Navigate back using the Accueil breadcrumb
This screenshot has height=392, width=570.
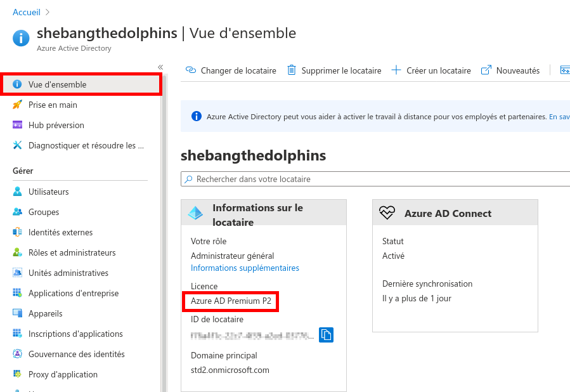pyautogui.click(x=26, y=11)
